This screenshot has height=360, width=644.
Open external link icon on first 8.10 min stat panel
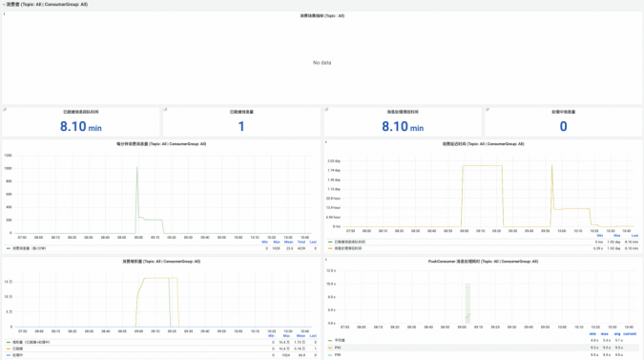[5, 110]
